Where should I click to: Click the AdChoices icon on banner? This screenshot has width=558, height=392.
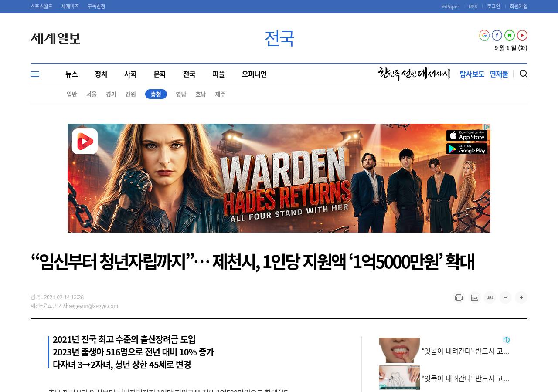[487, 127]
